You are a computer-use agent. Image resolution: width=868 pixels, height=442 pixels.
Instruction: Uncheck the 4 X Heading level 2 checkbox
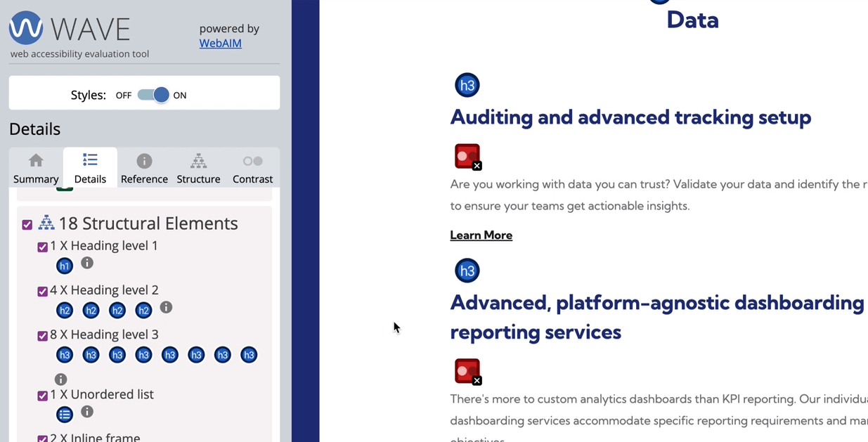coord(42,292)
